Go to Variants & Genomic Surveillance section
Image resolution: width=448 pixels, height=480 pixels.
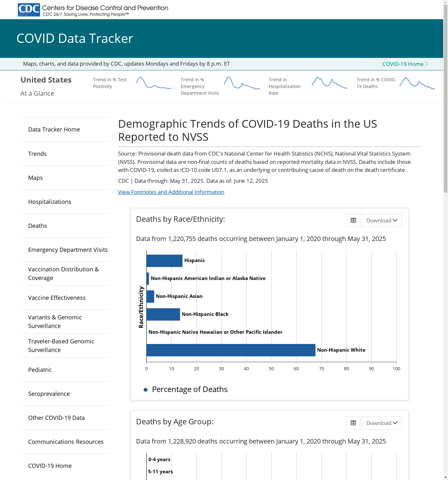click(x=55, y=322)
